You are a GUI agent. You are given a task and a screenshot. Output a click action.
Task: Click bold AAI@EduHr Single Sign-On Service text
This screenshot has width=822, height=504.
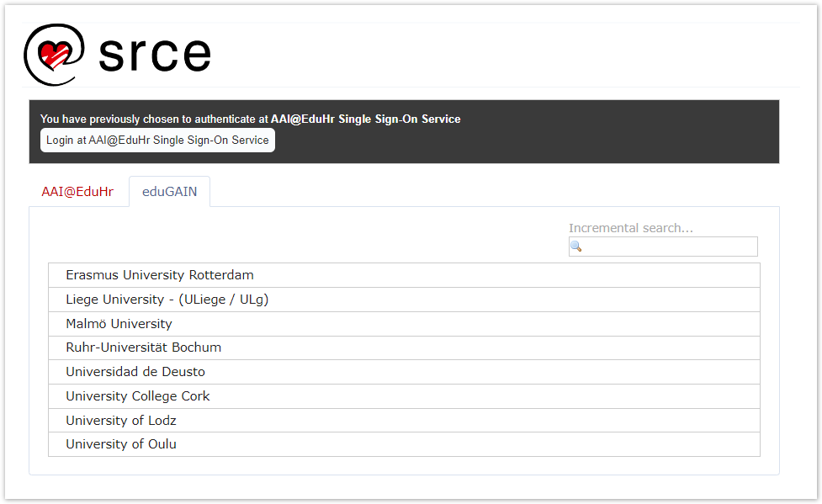[x=365, y=119]
